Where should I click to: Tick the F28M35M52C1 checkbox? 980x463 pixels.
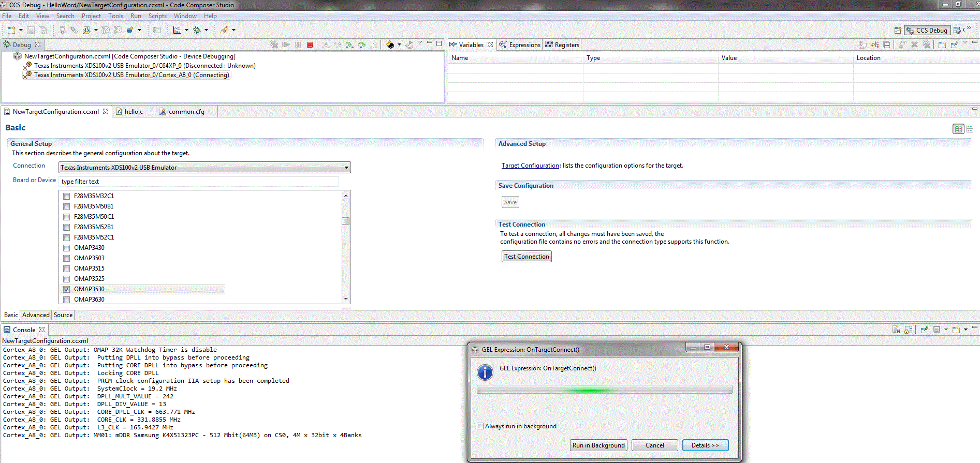coord(66,237)
